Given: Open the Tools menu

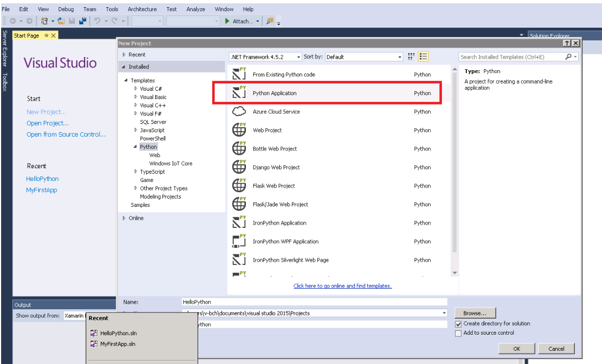Looking at the screenshot, I should 112,9.
